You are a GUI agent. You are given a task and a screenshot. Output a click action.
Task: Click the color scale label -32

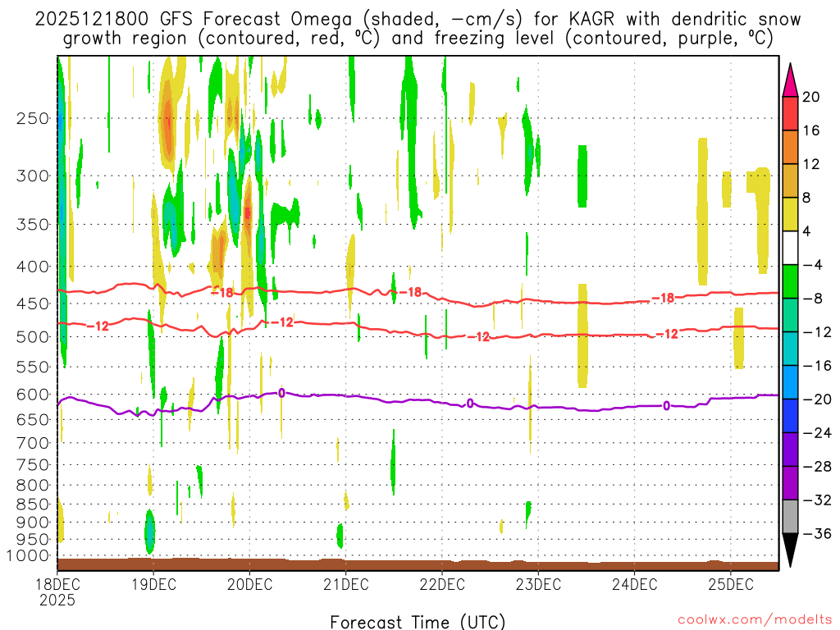coord(817,500)
